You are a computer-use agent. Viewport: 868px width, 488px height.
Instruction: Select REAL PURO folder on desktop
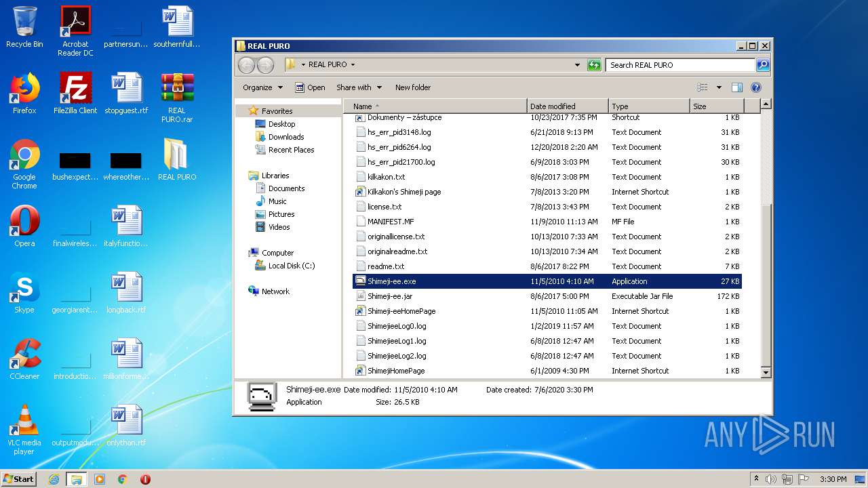tap(177, 160)
